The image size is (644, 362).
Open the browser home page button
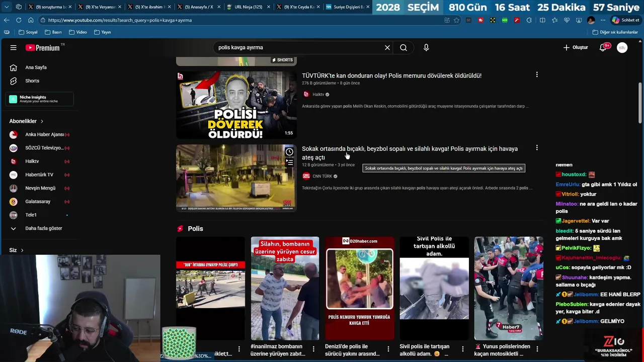tap(31, 20)
